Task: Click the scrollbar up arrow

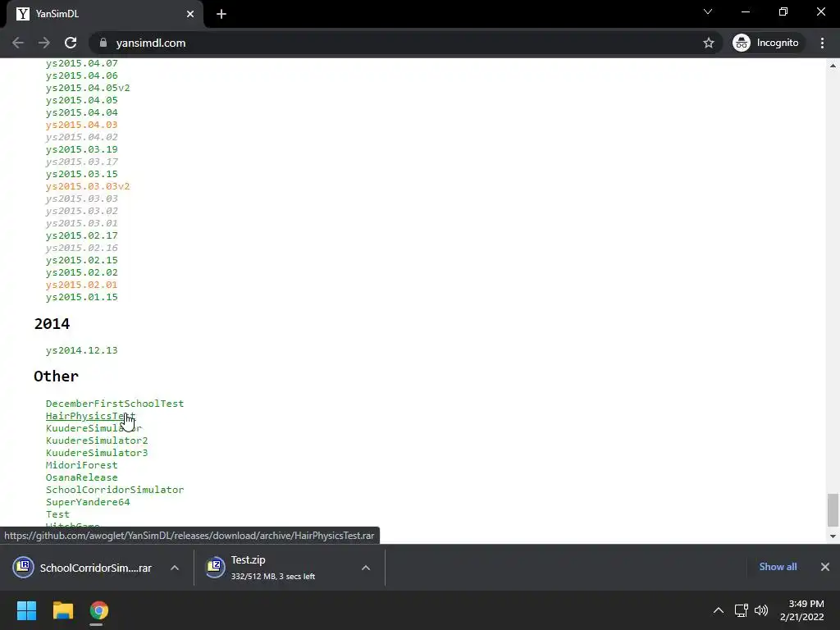Action: 833,66
